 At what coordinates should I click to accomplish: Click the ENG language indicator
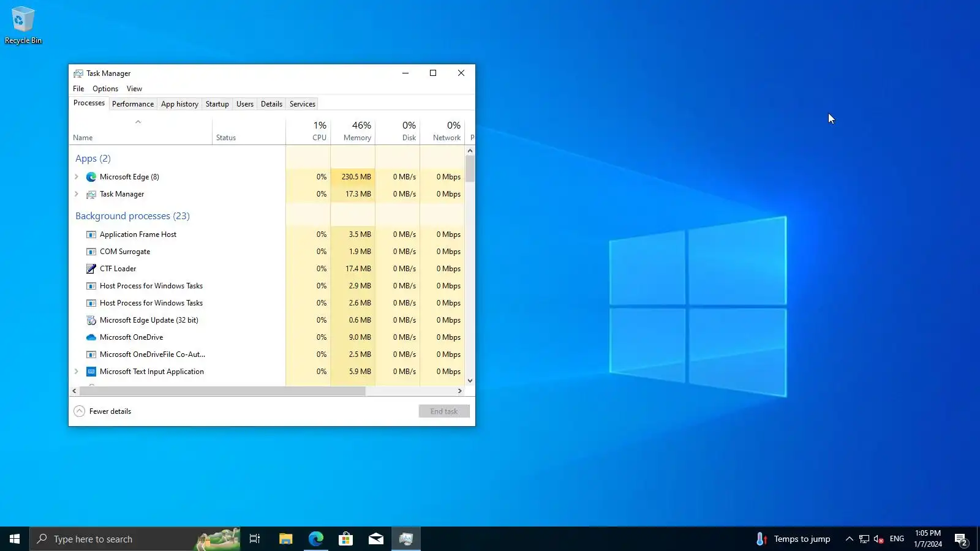(897, 539)
